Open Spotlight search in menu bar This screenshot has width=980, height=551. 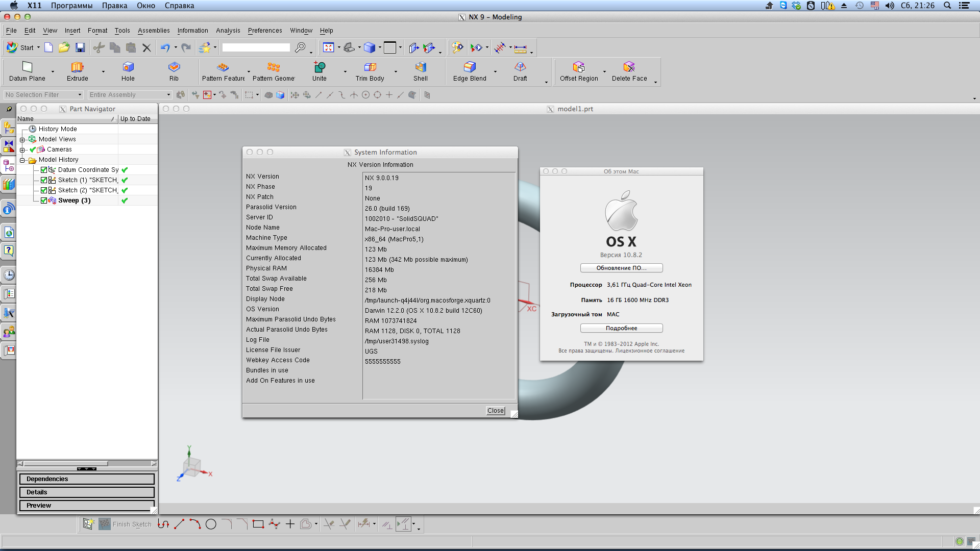(x=947, y=6)
